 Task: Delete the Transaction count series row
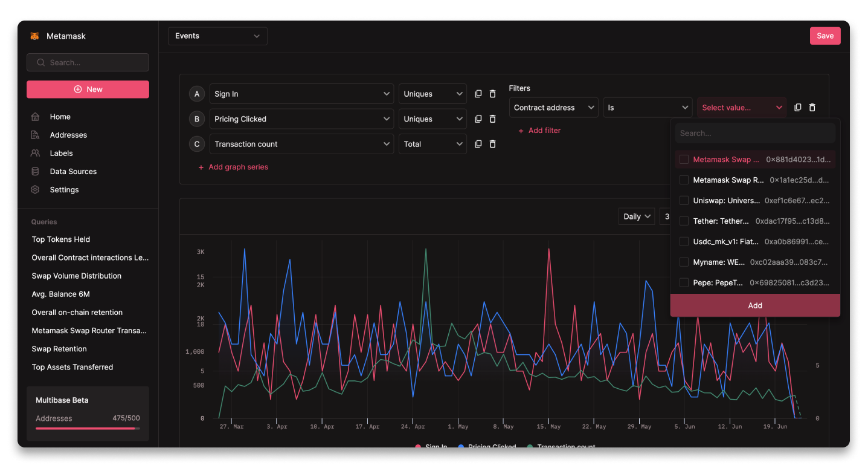click(x=493, y=144)
